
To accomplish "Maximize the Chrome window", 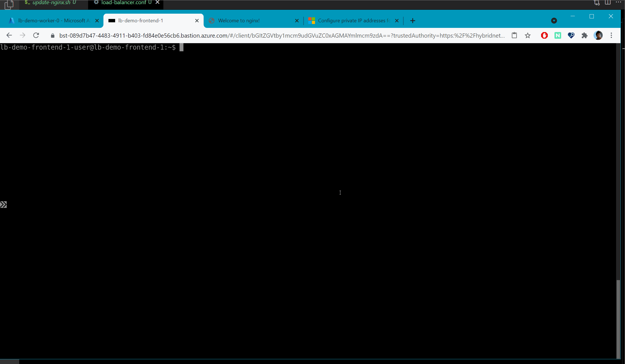I will pos(592,16).
